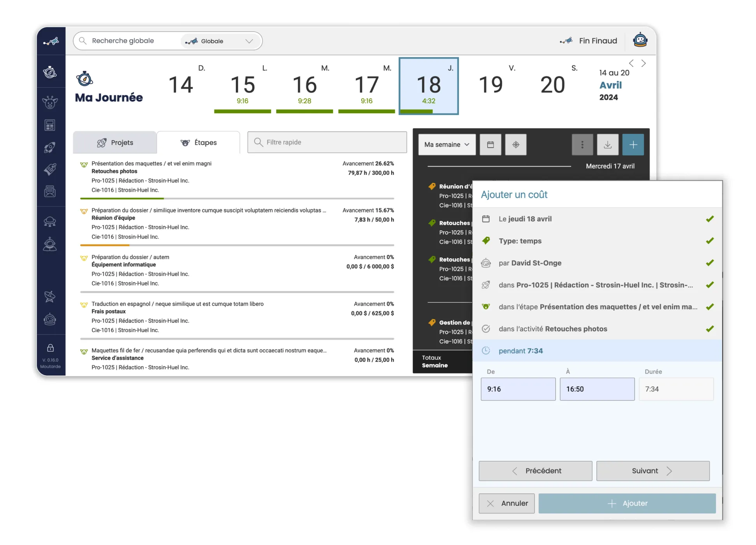The image size is (756, 545).
Task: Expand the Le jeudi 18 avril step
Action: (x=598, y=219)
